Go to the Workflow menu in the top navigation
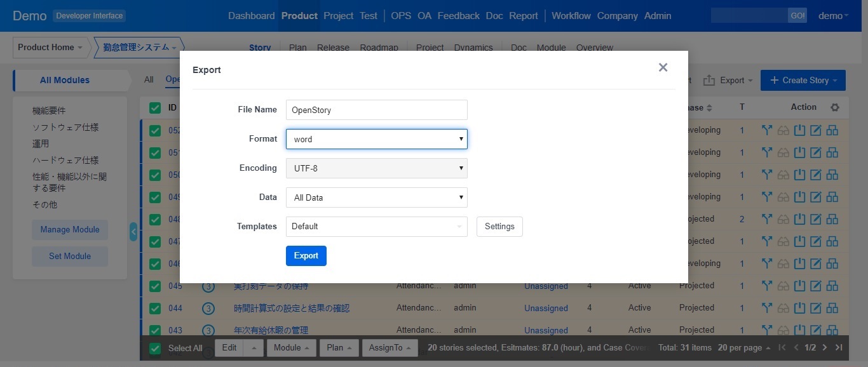The width and height of the screenshot is (868, 367). coord(571,16)
